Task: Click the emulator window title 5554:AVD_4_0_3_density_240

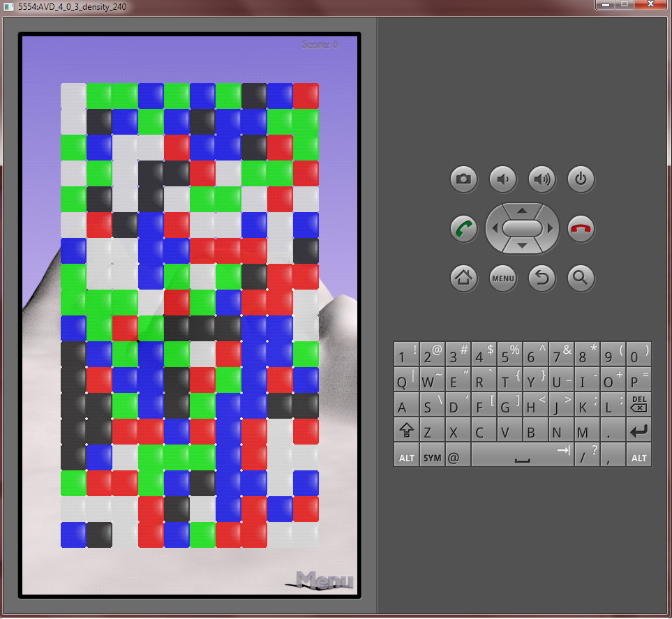Action: click(x=72, y=7)
